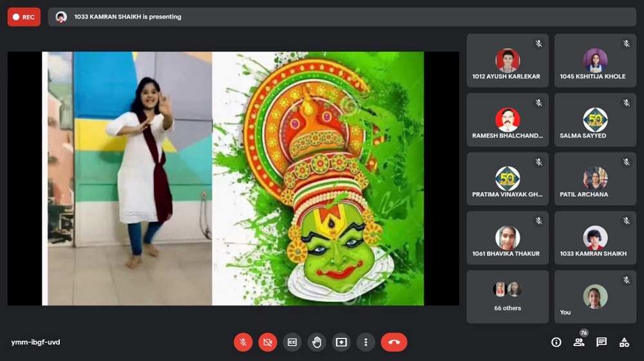Image resolution: width=644 pixels, height=361 pixels.
Task: Open the chat panel
Action: click(601, 342)
